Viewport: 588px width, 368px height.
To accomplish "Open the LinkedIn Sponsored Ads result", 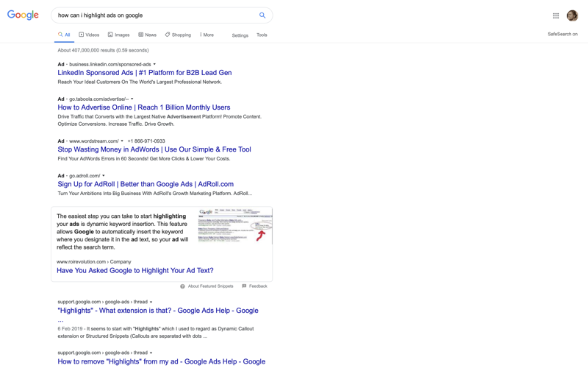I will coord(145,73).
